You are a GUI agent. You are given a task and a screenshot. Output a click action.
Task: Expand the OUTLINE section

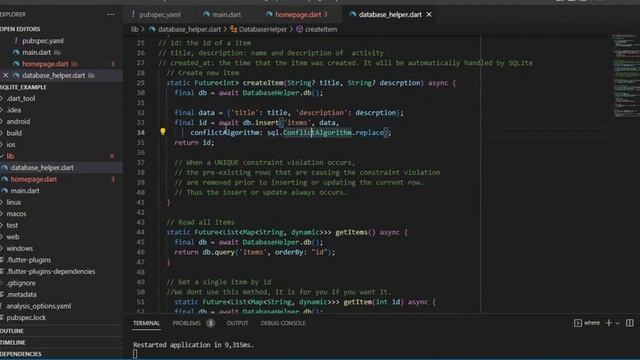12,331
